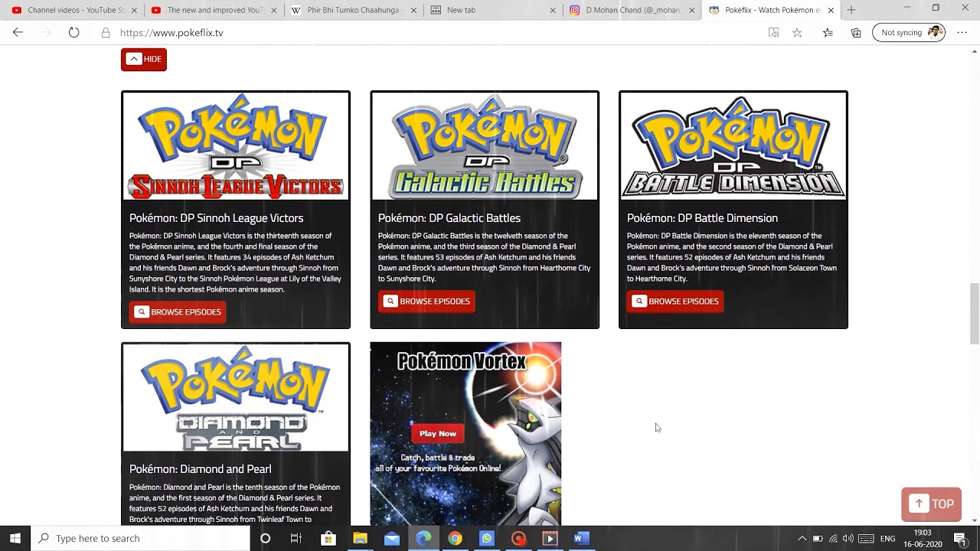The image size is (980, 551).
Task: Open Microsoft Word from the taskbar
Action: (581, 538)
